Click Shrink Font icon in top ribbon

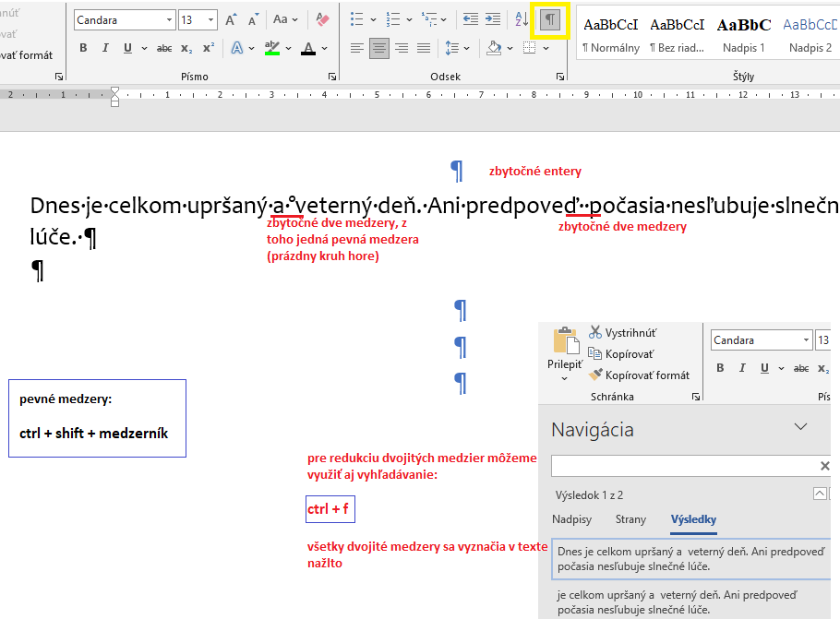(253, 19)
